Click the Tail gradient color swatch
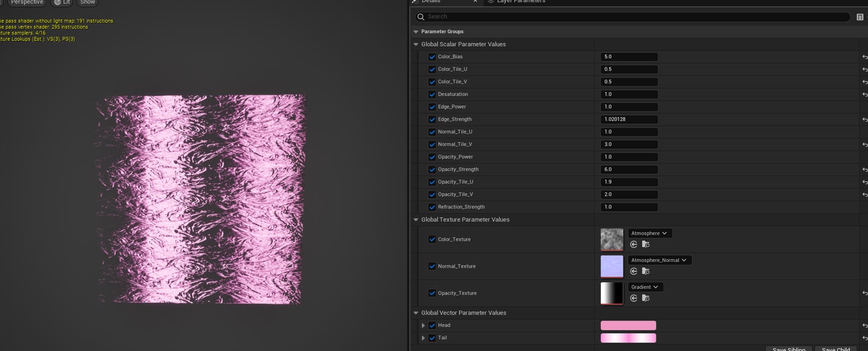The height and width of the screenshot is (351, 868). point(628,338)
